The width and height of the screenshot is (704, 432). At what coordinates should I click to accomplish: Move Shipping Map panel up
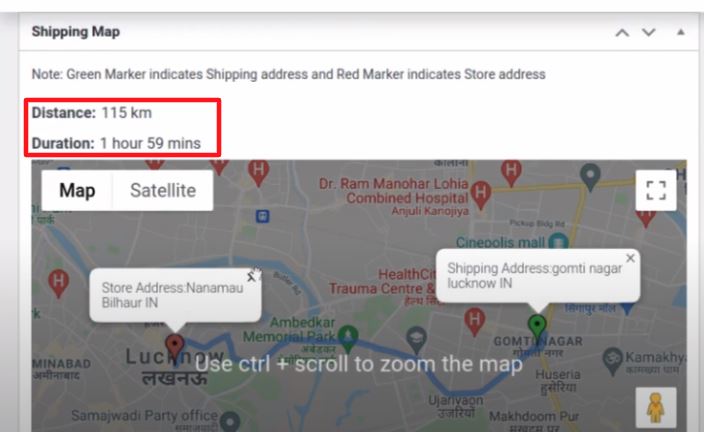tap(622, 32)
